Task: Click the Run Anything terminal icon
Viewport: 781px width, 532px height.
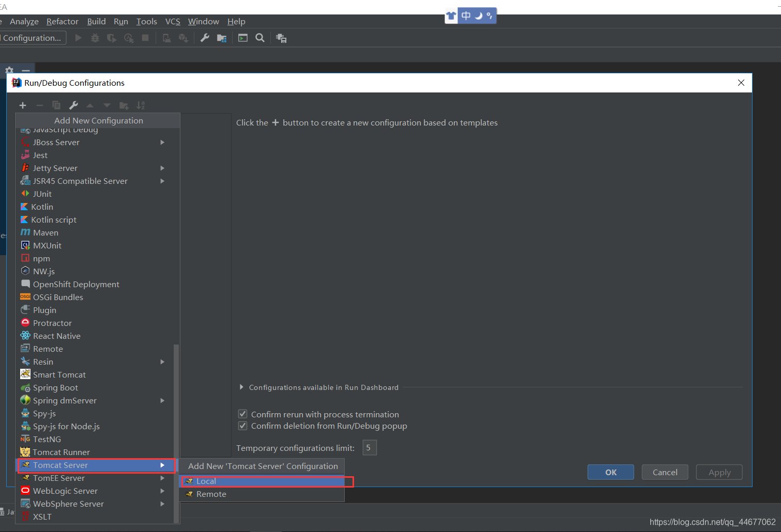Action: coord(243,38)
